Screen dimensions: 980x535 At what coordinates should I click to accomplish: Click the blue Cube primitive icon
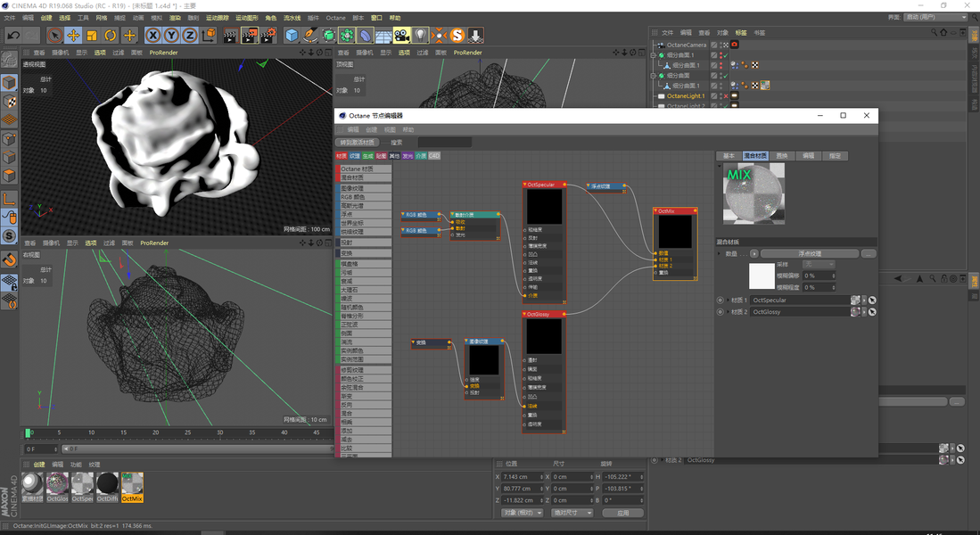coord(292,36)
